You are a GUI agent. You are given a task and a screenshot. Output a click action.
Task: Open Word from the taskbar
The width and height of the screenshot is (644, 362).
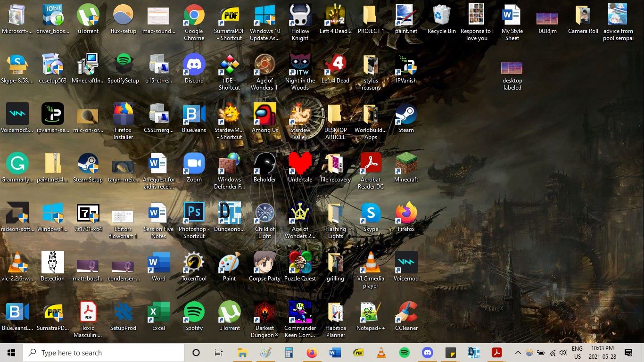click(x=335, y=352)
